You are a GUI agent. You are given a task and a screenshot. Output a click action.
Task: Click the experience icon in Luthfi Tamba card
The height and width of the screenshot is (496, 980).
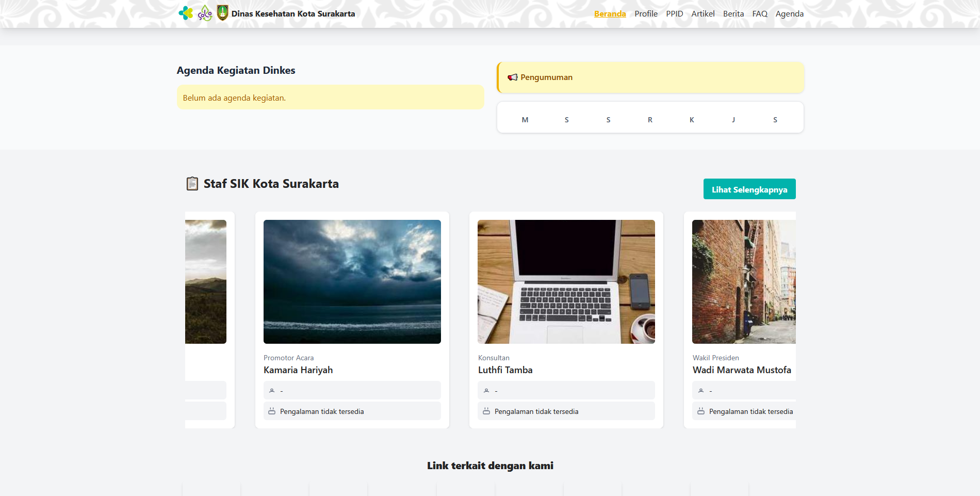pos(486,411)
